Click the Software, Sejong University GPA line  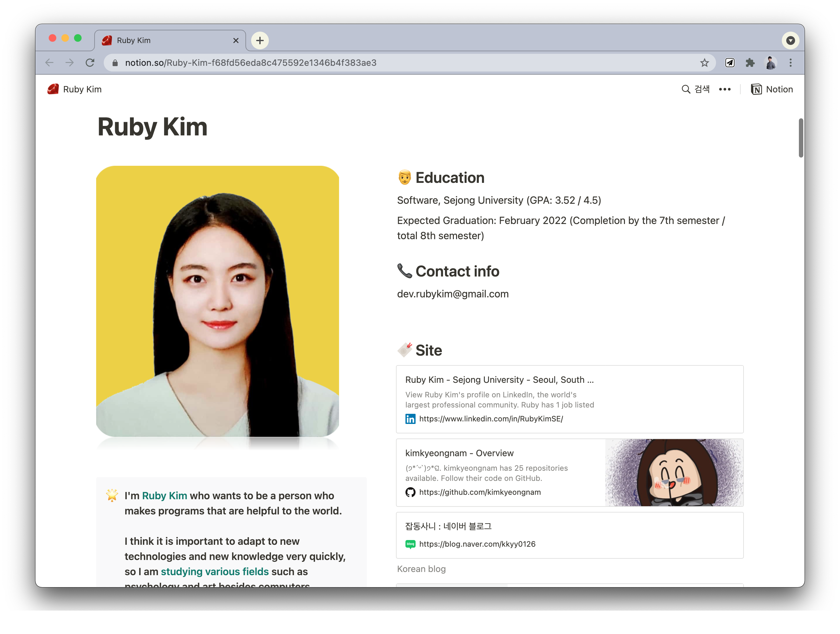pos(499,200)
